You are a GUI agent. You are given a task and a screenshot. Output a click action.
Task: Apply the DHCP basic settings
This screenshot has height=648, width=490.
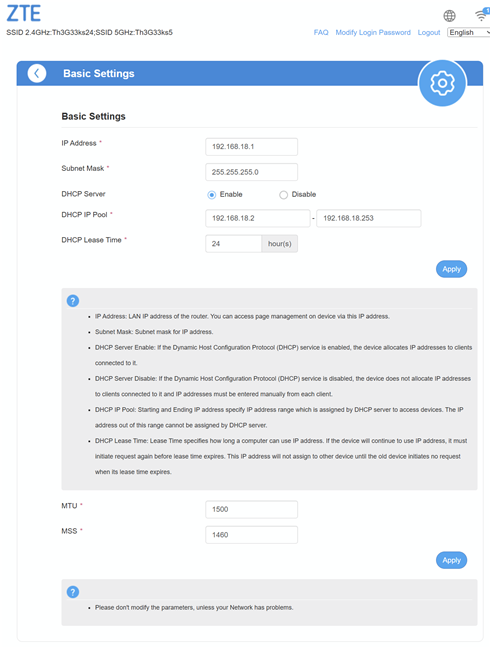pos(451,269)
